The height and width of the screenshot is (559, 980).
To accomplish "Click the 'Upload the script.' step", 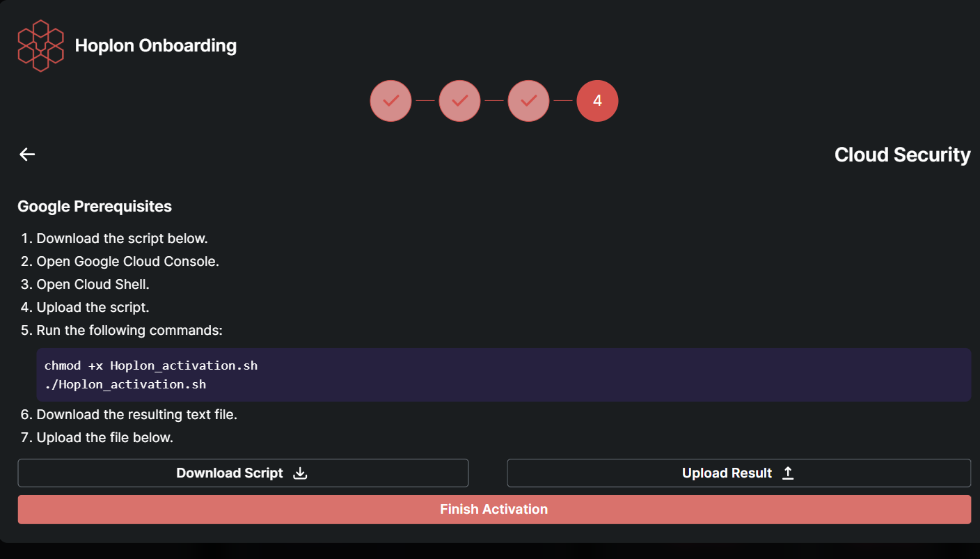I will click(93, 307).
